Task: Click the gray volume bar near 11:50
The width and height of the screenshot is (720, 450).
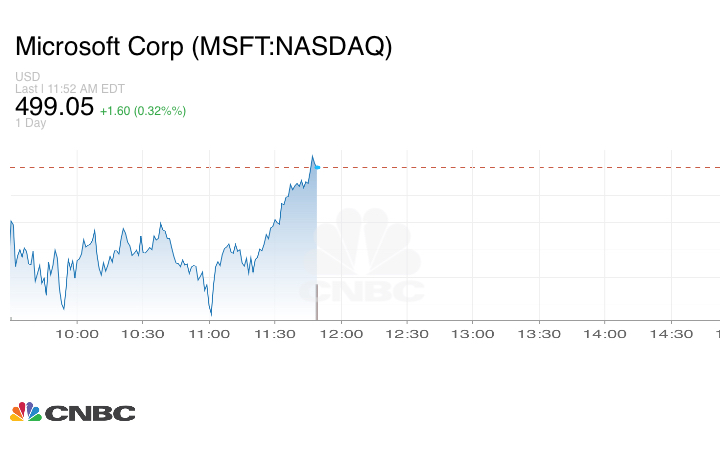Action: click(x=317, y=302)
